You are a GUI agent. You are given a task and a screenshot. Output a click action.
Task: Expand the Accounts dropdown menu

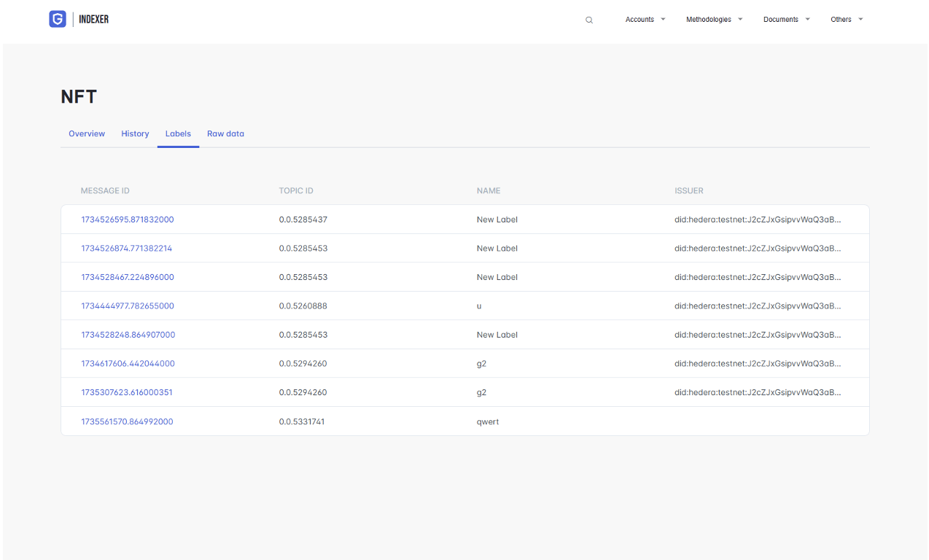coord(645,20)
